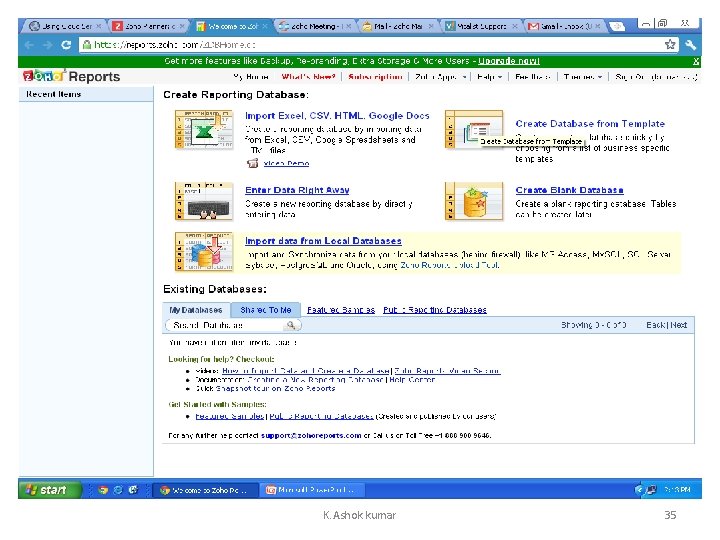This screenshot has height=540, width=720.
Task: Open the Video Demo link
Action: [286, 163]
